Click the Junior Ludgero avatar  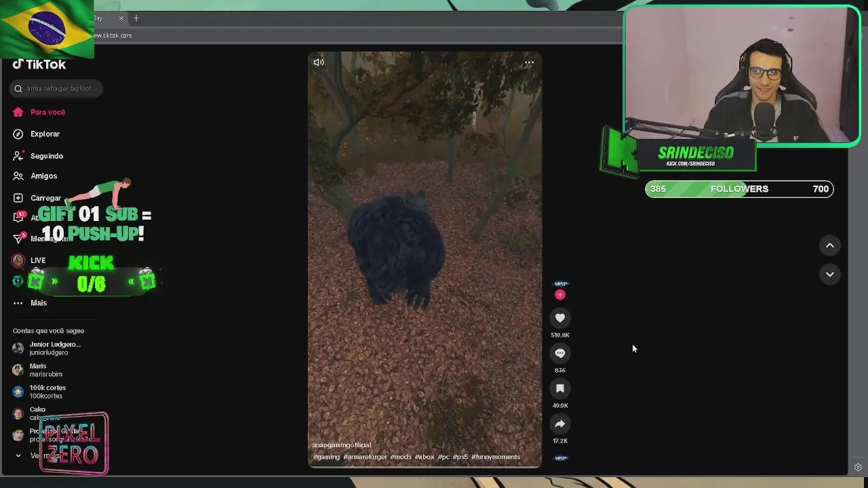pyautogui.click(x=18, y=348)
